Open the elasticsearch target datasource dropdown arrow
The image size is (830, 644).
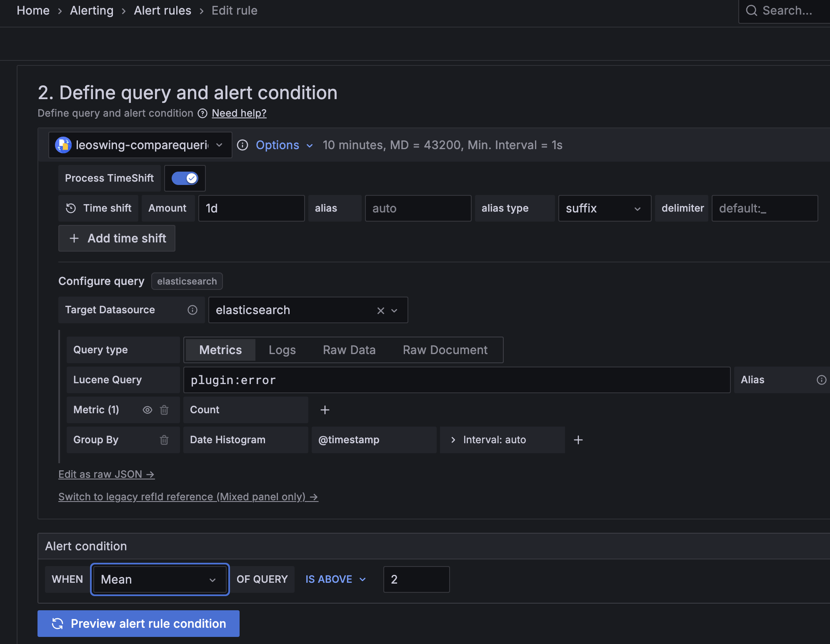[x=394, y=310]
